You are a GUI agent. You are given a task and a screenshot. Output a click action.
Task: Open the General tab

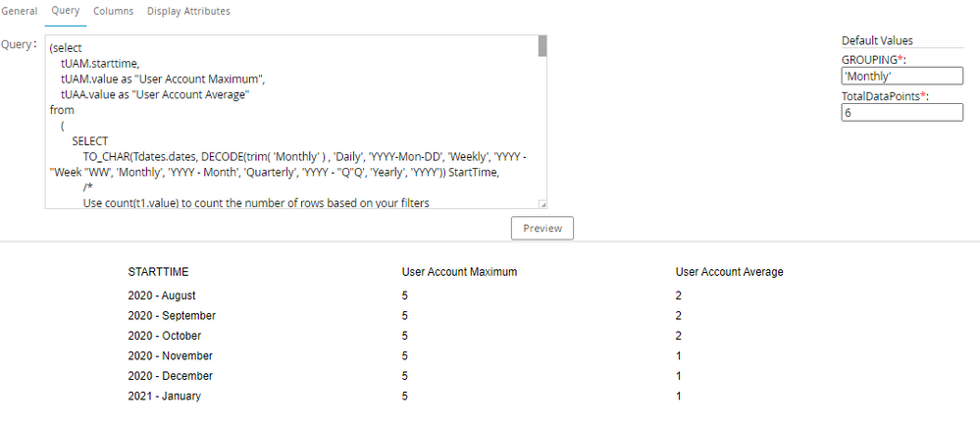tap(20, 11)
